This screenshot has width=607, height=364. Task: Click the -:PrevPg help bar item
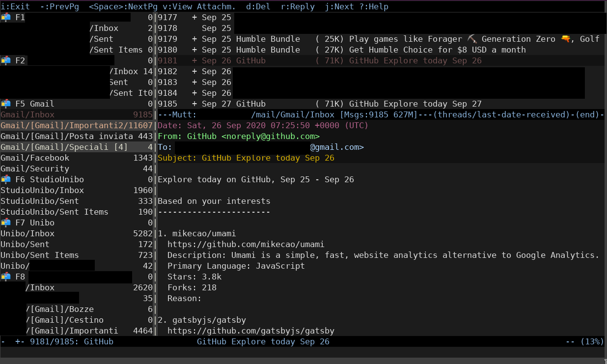point(59,7)
